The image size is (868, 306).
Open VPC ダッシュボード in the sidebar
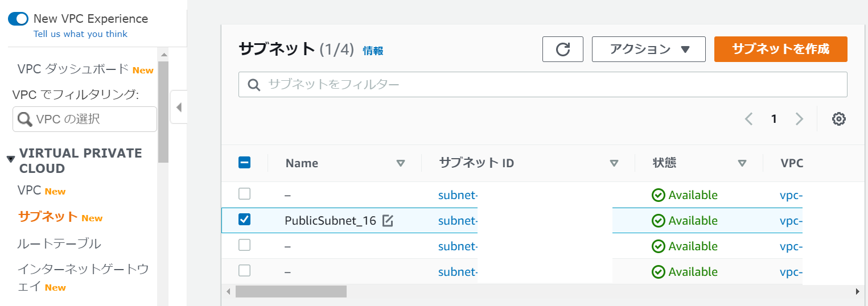coord(73,69)
